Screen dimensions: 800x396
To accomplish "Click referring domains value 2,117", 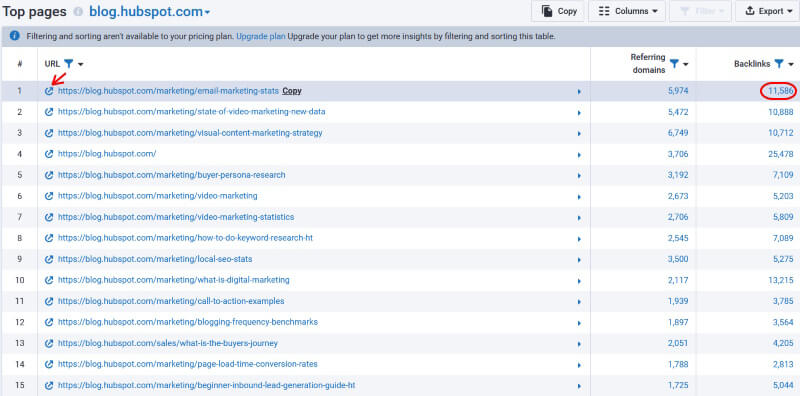I will [678, 280].
